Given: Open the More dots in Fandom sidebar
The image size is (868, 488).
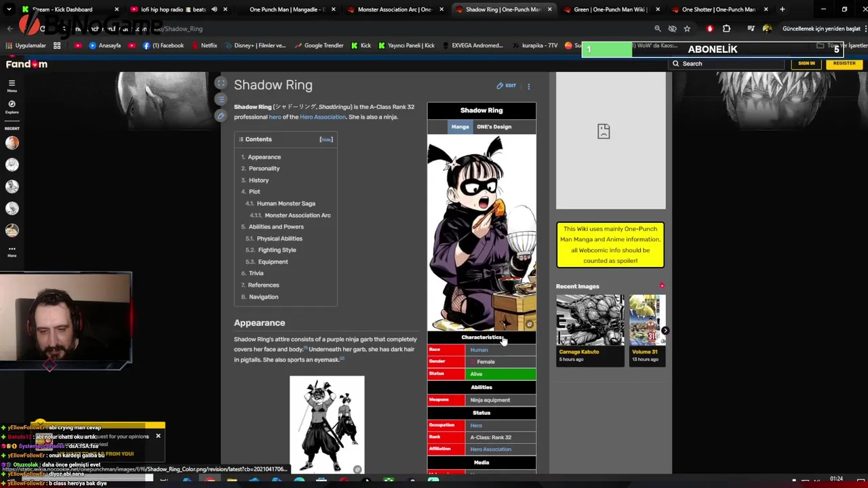Looking at the screenshot, I should 12,251.
